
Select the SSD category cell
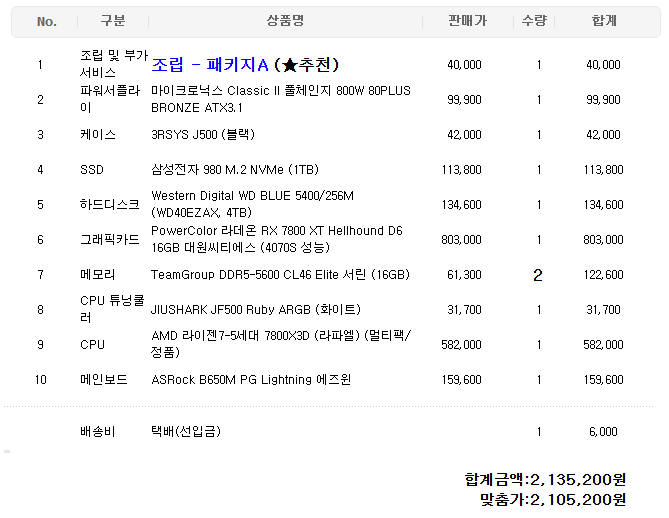pos(92,170)
